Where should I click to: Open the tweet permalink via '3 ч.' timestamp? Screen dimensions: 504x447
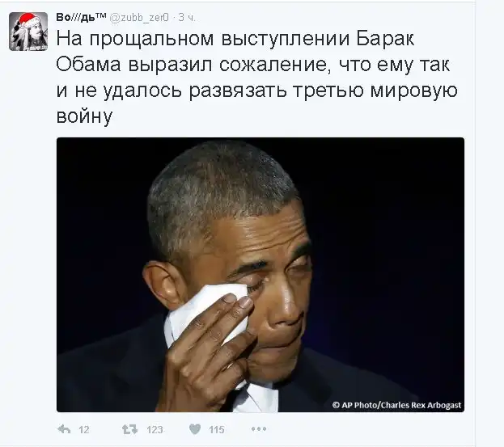tap(187, 18)
